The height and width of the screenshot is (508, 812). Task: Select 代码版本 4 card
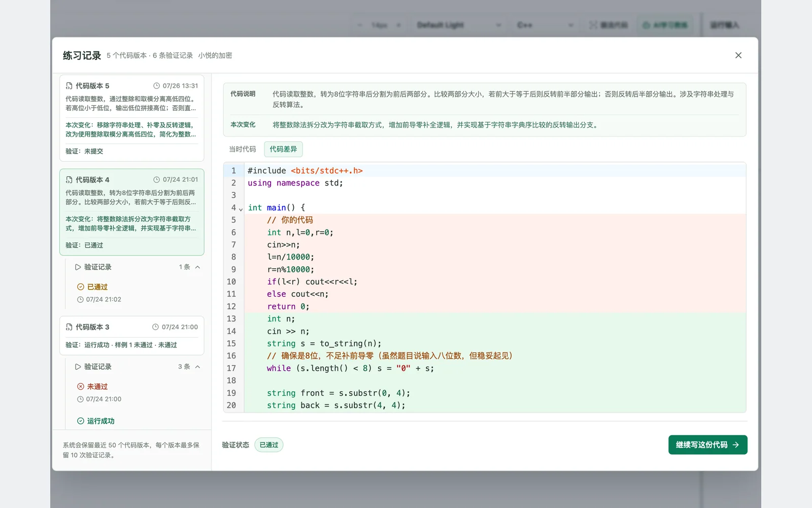click(x=132, y=212)
